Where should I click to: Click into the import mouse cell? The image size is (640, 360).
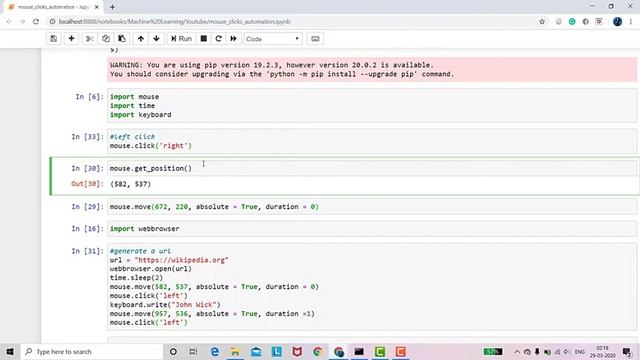pyautogui.click(x=371, y=106)
